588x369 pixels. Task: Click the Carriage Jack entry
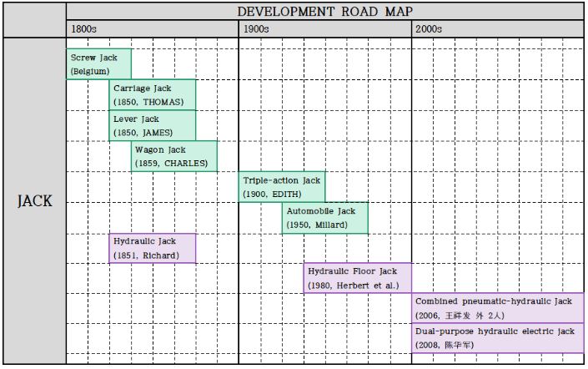(153, 94)
